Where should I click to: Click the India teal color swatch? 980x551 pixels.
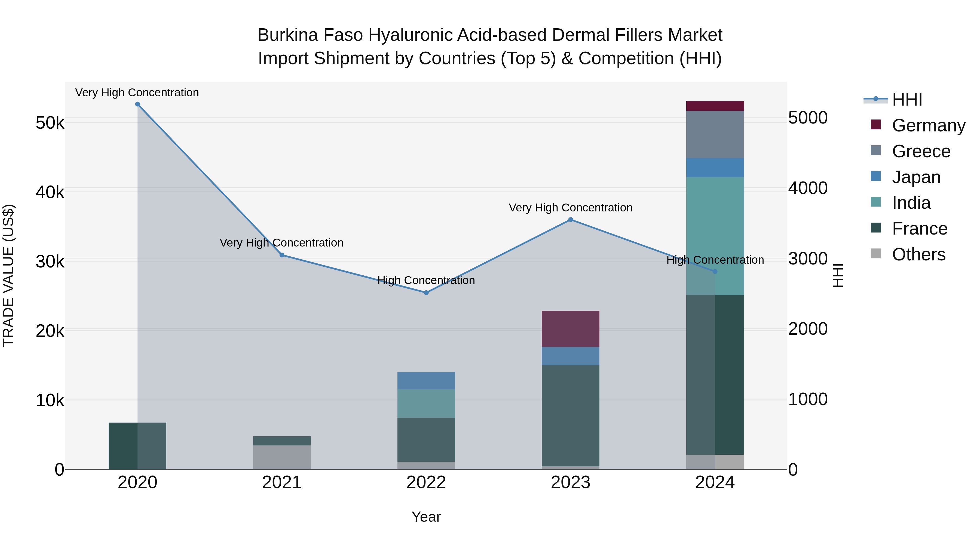coord(876,202)
